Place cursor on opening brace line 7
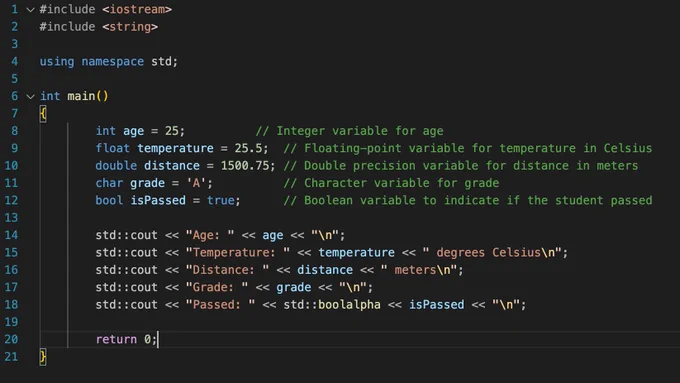The image size is (680, 383). pyautogui.click(x=43, y=114)
